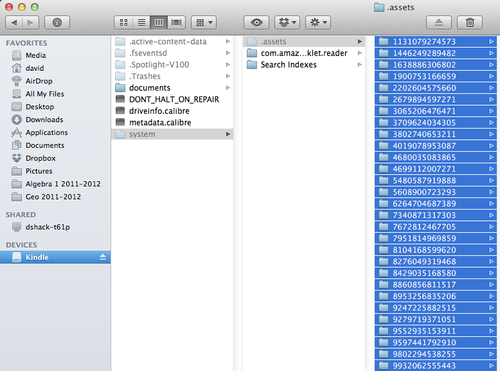Viewport: 500px width, 371px height.
Task: Eject the Kindle from the sidebar
Action: tap(103, 257)
